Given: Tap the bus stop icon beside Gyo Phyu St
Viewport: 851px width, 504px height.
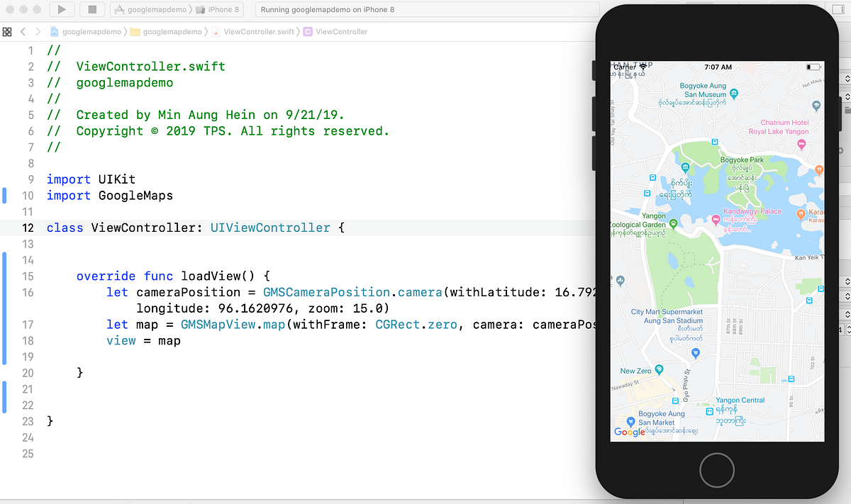Looking at the screenshot, I should point(675,403).
